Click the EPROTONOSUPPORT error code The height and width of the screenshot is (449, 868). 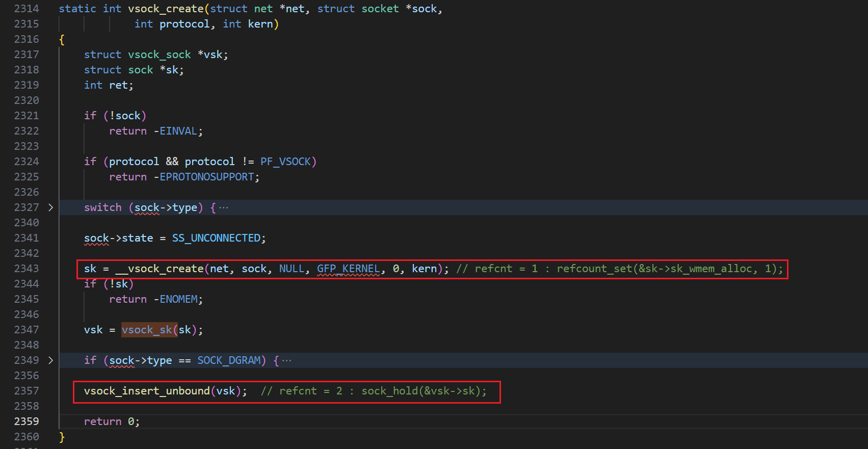[x=206, y=177]
